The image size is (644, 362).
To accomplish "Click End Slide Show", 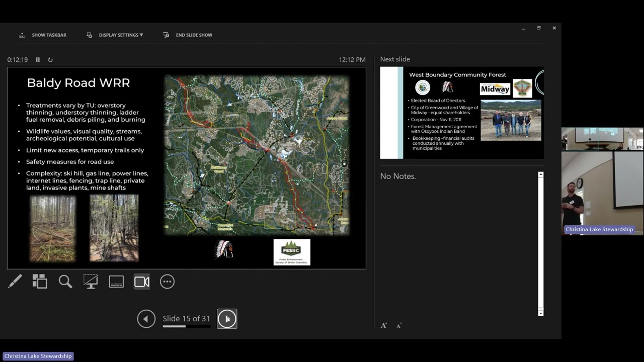I will [194, 35].
